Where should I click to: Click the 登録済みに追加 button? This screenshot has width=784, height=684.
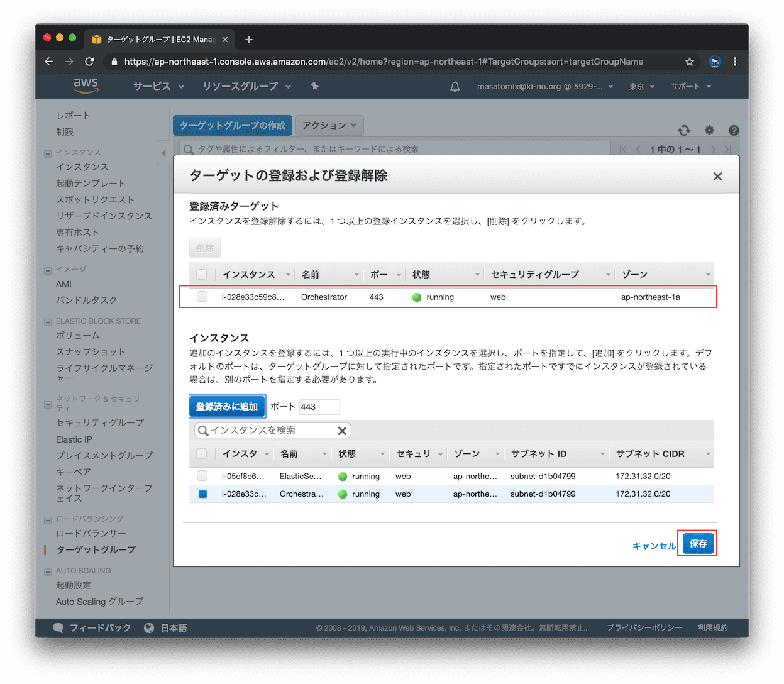[227, 407]
